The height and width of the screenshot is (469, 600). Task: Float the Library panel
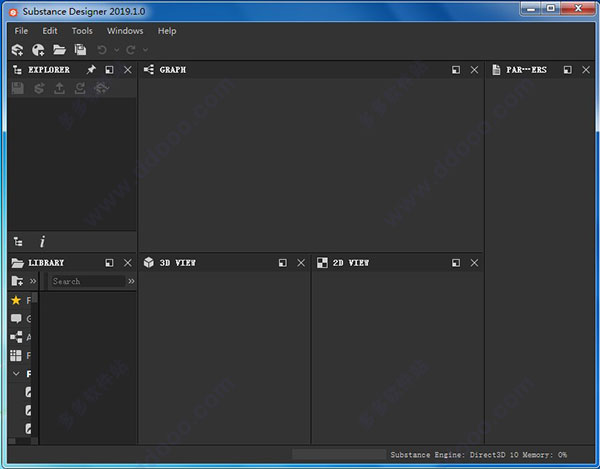coord(109,263)
